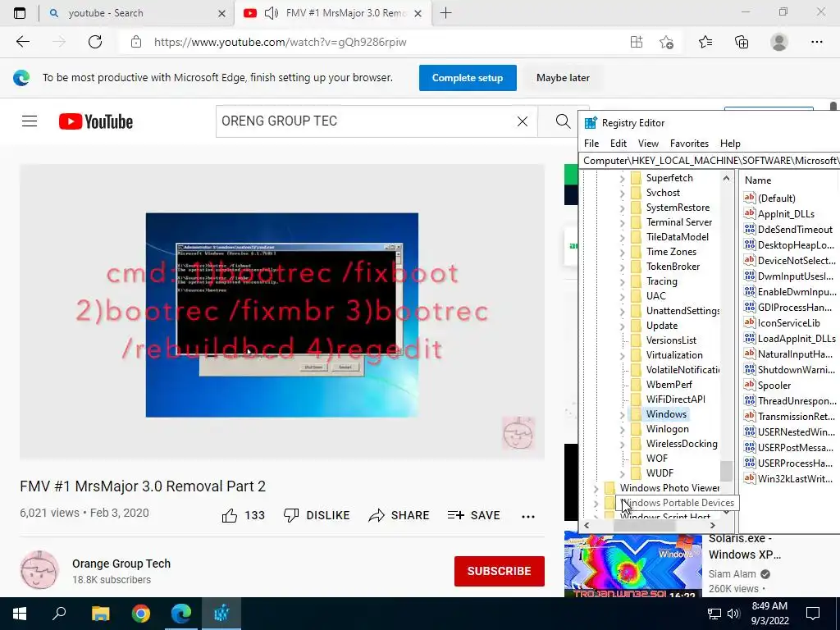Click the Edge back navigation arrow
Screen dimensions: 840x630
coord(22,42)
